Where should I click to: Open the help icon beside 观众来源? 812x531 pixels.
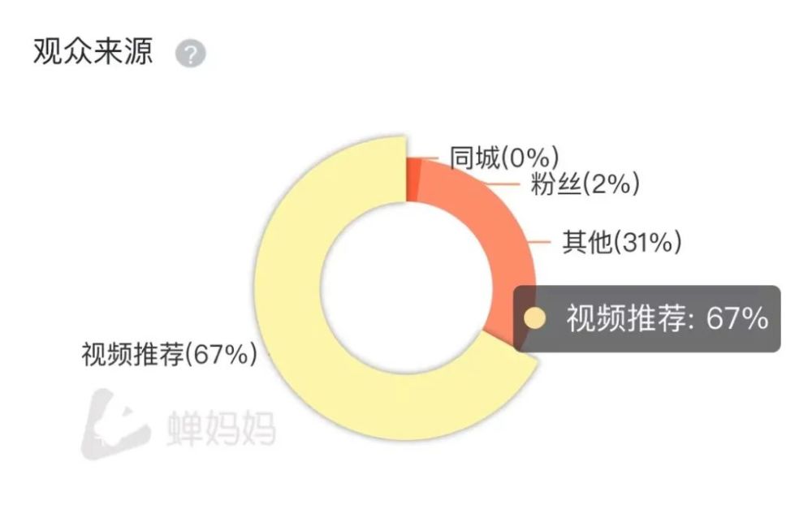pos(191,54)
